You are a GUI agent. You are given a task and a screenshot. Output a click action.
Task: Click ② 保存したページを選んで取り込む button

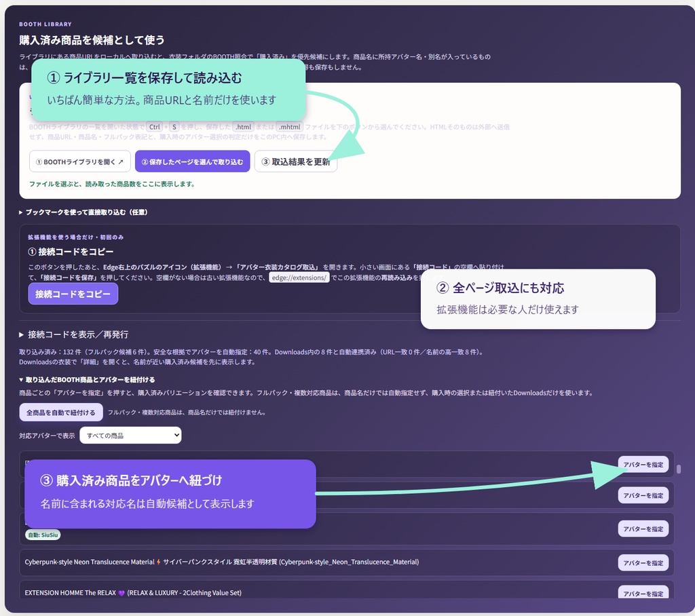(x=192, y=161)
